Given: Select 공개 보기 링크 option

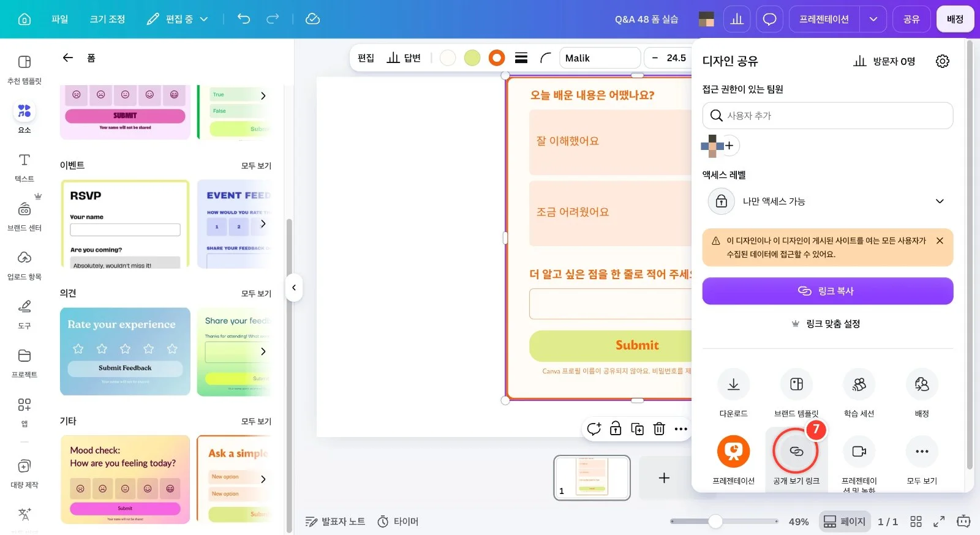Looking at the screenshot, I should click(796, 452).
